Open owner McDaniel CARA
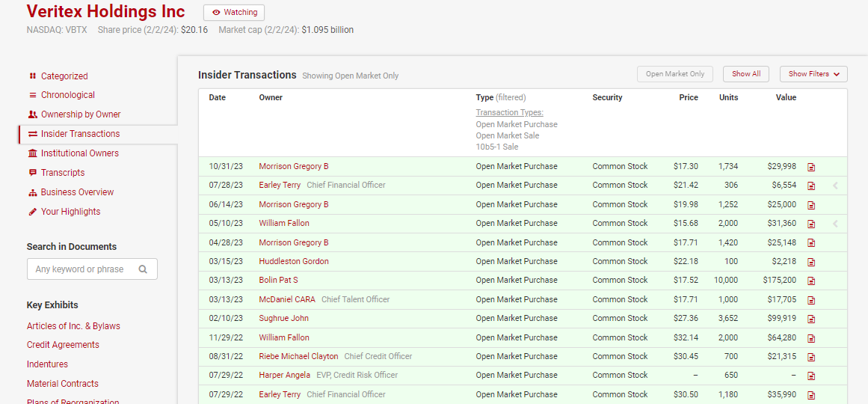The width and height of the screenshot is (868, 404). [287, 299]
